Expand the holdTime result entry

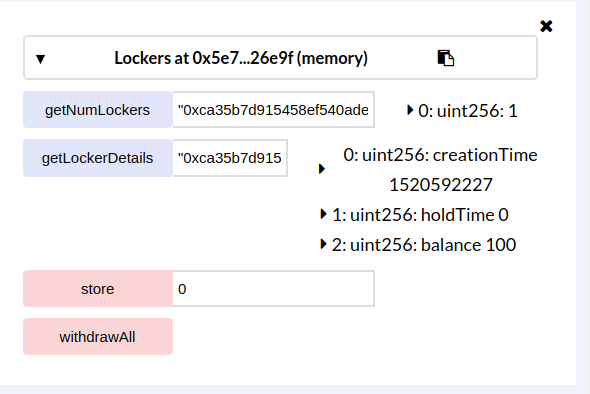click(323, 214)
